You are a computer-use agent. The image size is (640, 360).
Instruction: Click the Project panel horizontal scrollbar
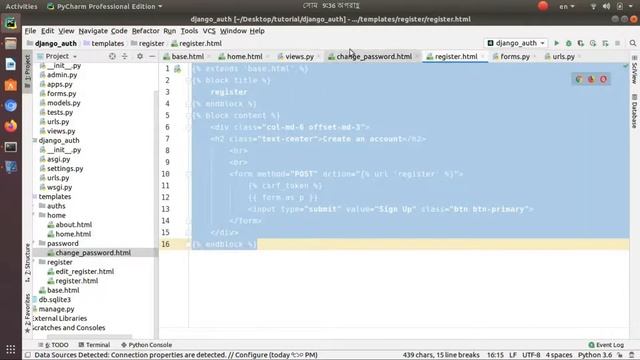tap(89, 337)
